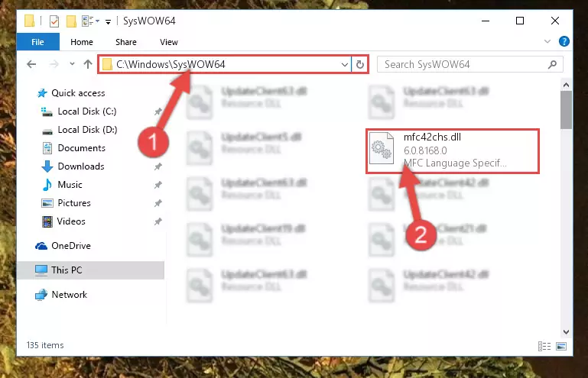Close the SysWOW64 window
The width and height of the screenshot is (588, 378).
555,21
